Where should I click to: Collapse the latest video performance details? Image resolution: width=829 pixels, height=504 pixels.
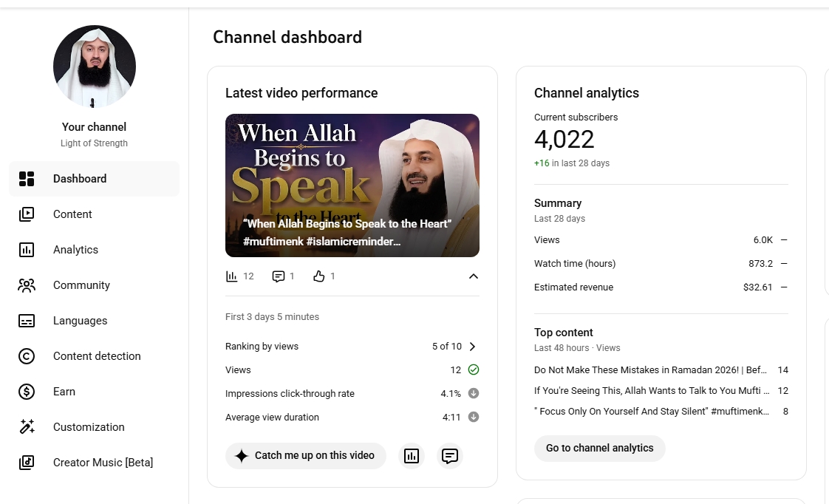pos(474,276)
